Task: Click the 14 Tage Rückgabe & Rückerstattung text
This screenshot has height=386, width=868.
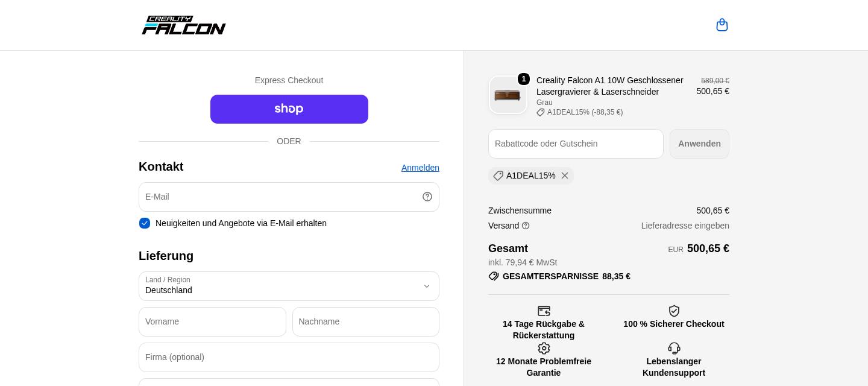Action: coord(544,329)
